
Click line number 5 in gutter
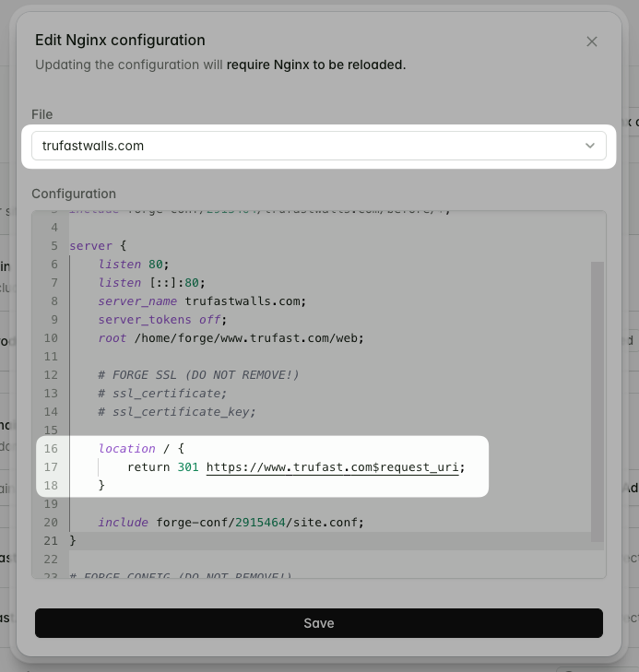(54, 246)
